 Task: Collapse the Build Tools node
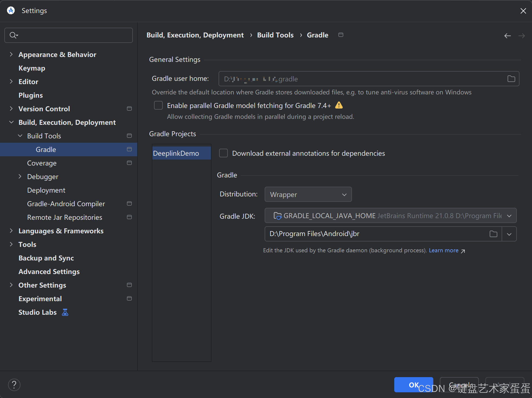point(20,136)
